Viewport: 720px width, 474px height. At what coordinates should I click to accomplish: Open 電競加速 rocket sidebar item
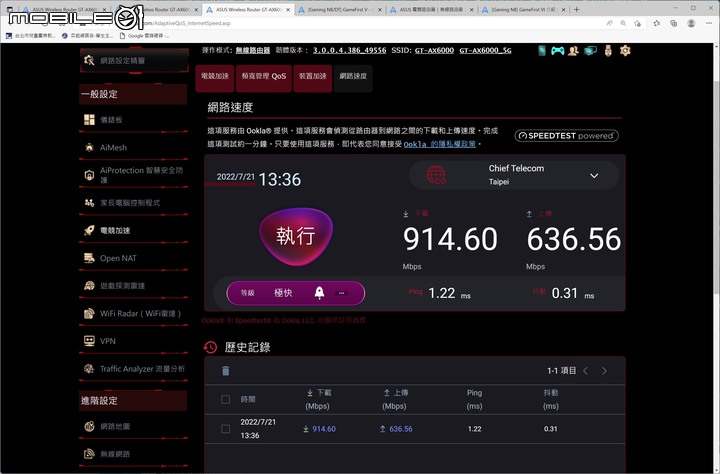click(134, 230)
